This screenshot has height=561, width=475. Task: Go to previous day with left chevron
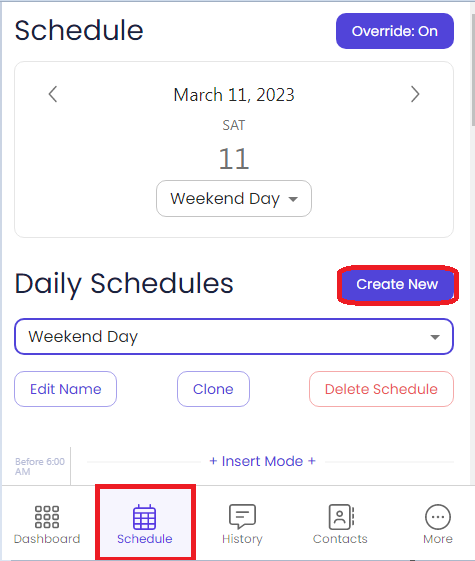coord(53,94)
